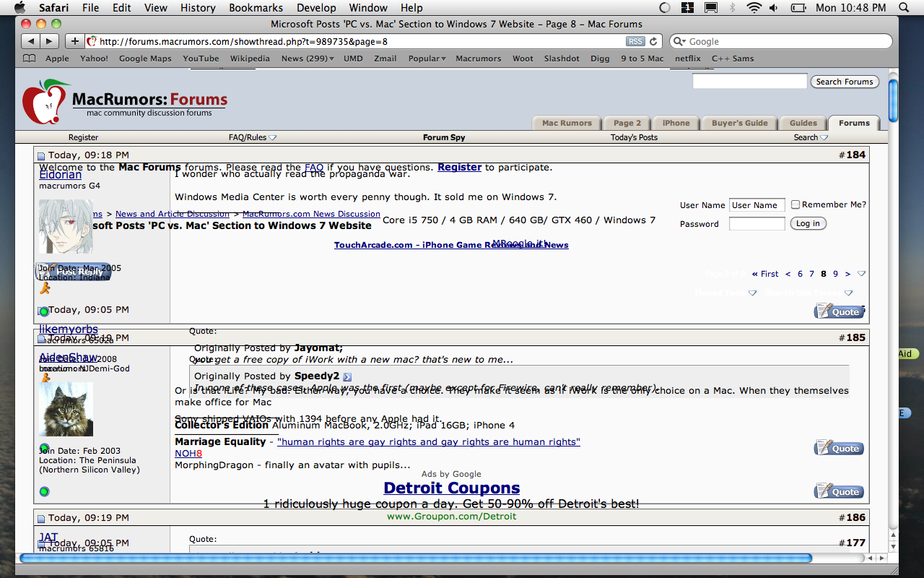Screen dimensions: 924x578
Task: Click the cat avatar image
Action: pos(66,409)
